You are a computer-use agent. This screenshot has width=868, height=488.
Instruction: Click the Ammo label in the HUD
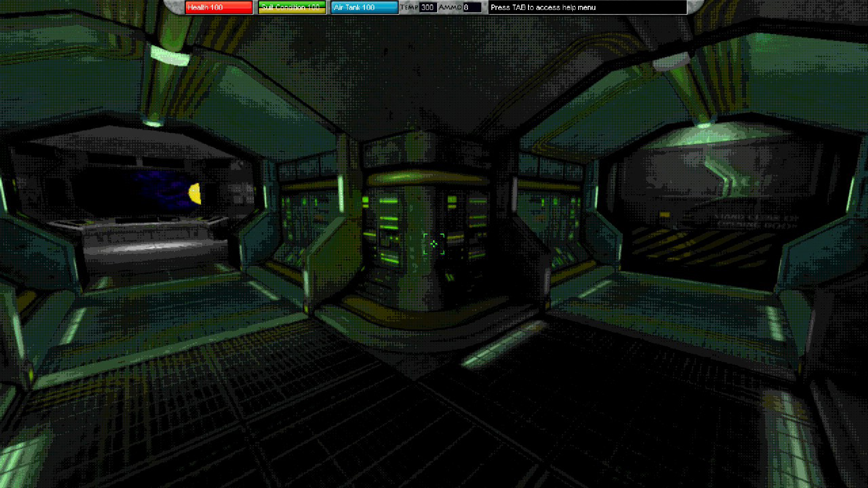[x=450, y=7]
